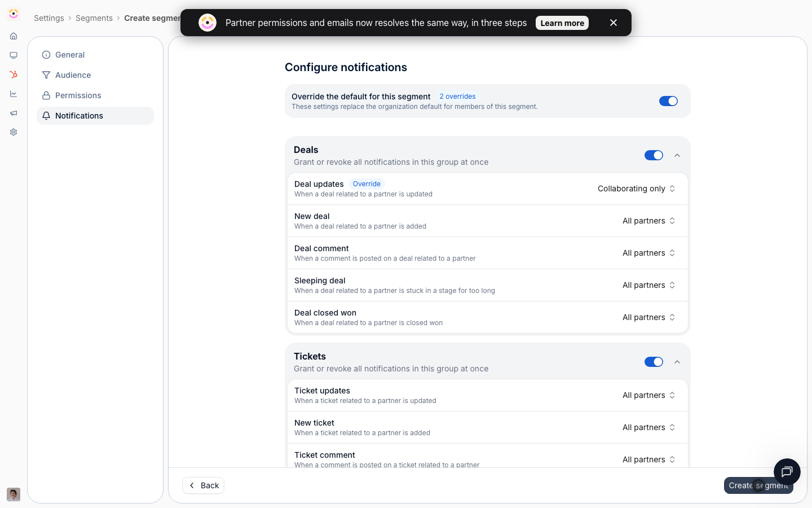812x508 pixels.
Task: Click the app logo in the top-left corner
Action: tap(14, 14)
